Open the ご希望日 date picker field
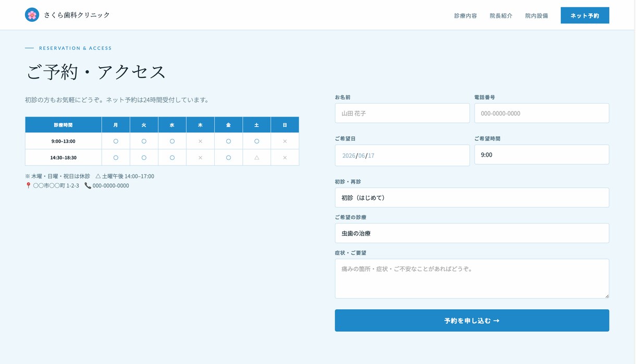 pos(402,155)
